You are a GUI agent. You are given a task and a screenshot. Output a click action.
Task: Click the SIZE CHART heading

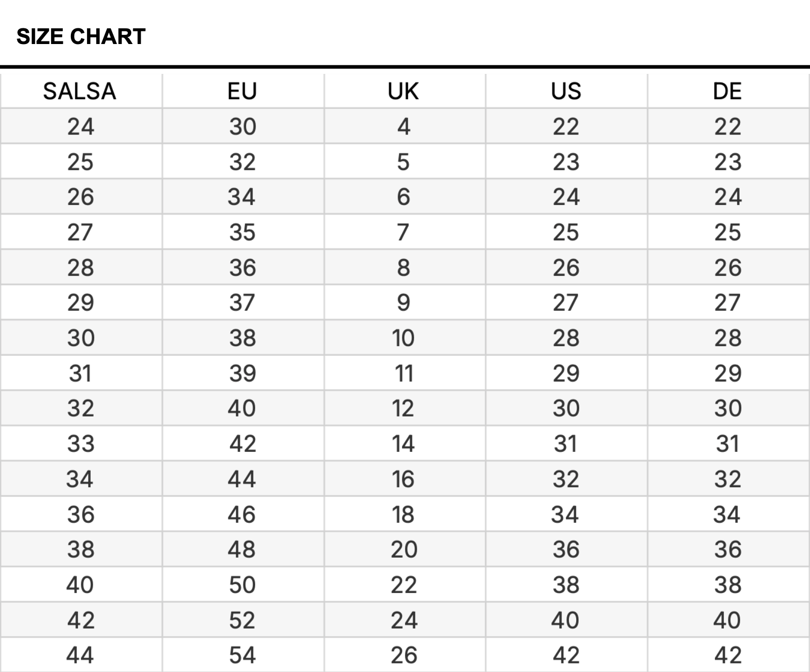81,36
